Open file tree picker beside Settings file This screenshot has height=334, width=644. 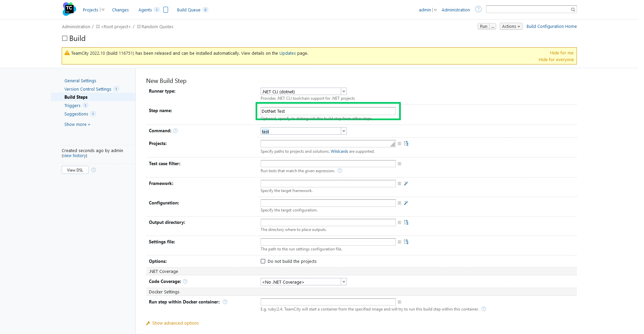pyautogui.click(x=406, y=242)
